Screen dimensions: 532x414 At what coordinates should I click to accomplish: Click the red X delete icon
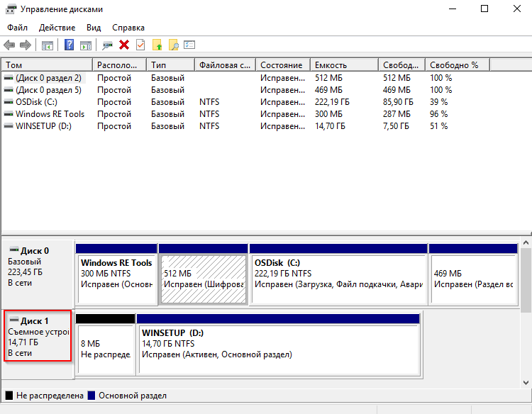point(124,45)
